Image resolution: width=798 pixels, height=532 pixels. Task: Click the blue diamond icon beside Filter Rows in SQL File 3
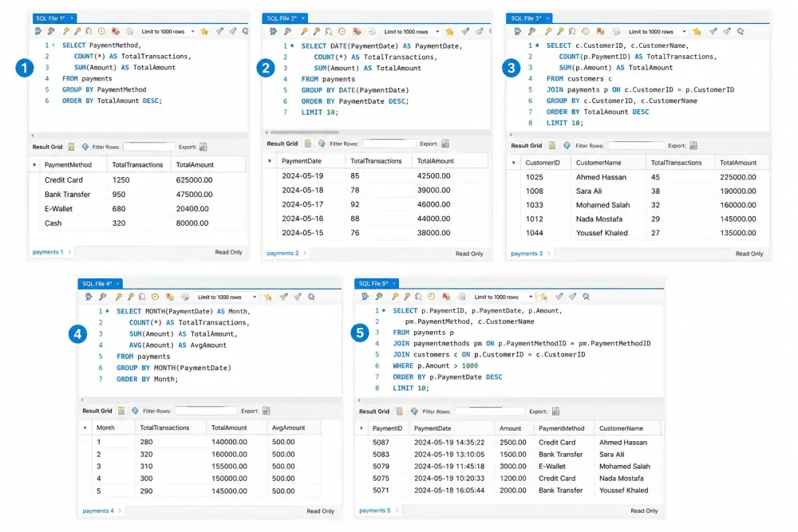tap(567, 145)
